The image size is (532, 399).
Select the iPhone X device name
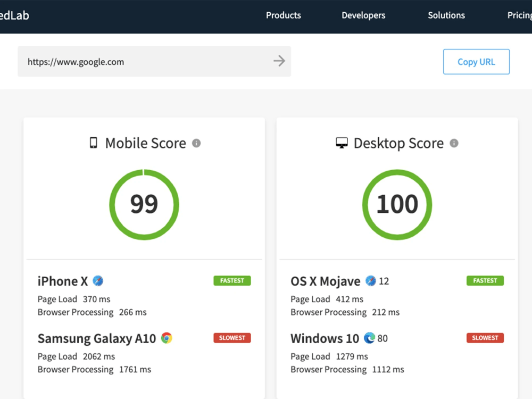pyautogui.click(x=62, y=281)
